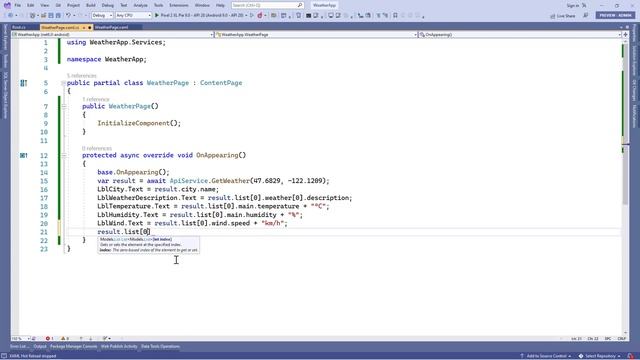Click the '0 references' CodeLens link
Image resolution: width=640 pixels, height=360 pixels.
pyautogui.click(x=97, y=148)
